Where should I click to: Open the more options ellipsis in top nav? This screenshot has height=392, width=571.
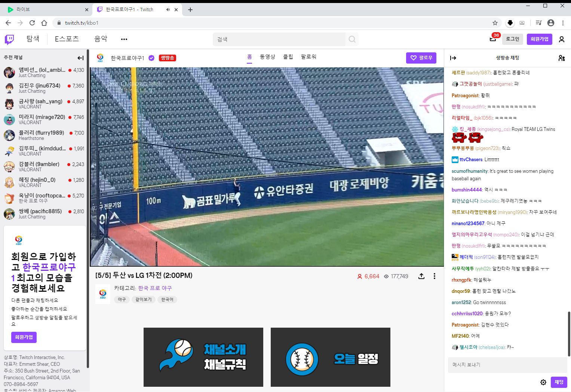tap(124, 39)
